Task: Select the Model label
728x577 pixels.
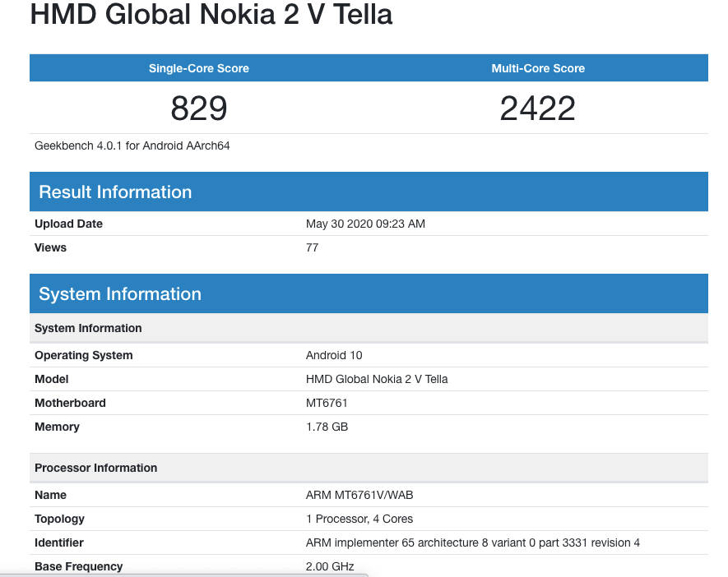Action: click(52, 379)
